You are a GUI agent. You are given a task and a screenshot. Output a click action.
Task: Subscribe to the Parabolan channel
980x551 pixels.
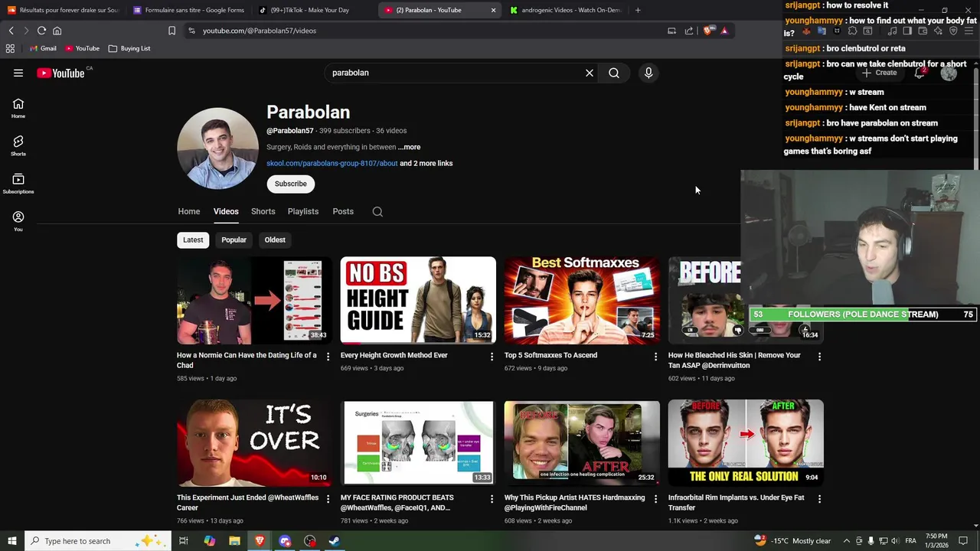point(290,184)
